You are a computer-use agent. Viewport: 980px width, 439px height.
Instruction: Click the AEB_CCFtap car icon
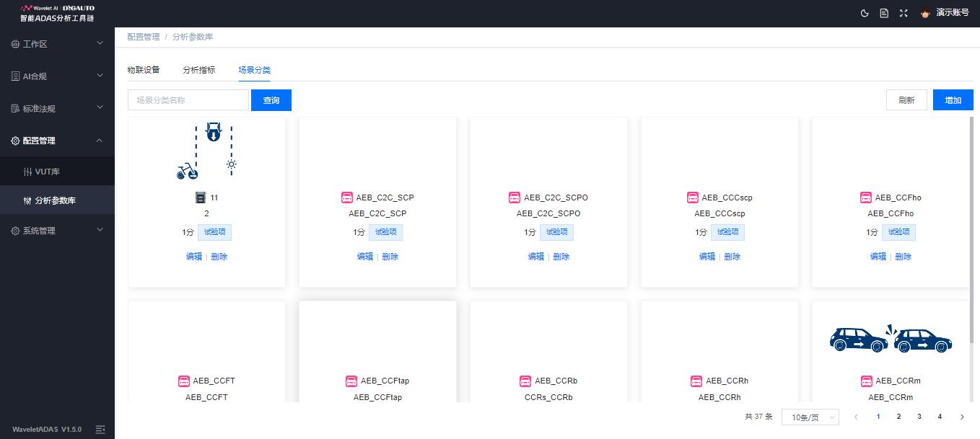(351, 381)
